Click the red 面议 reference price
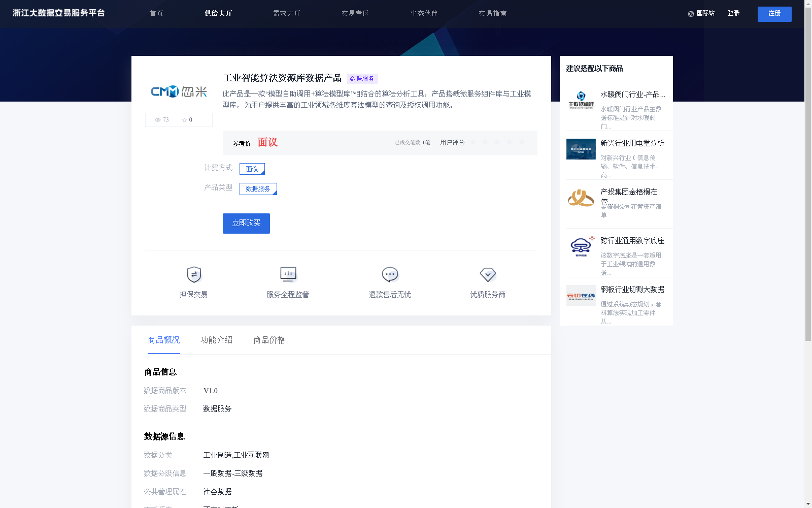Image resolution: width=812 pixels, height=508 pixels. coord(267,142)
